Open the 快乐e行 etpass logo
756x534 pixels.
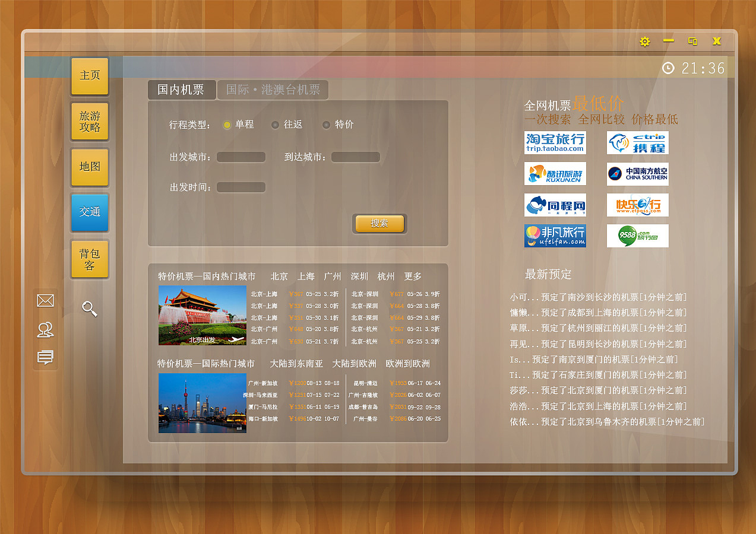click(x=637, y=205)
